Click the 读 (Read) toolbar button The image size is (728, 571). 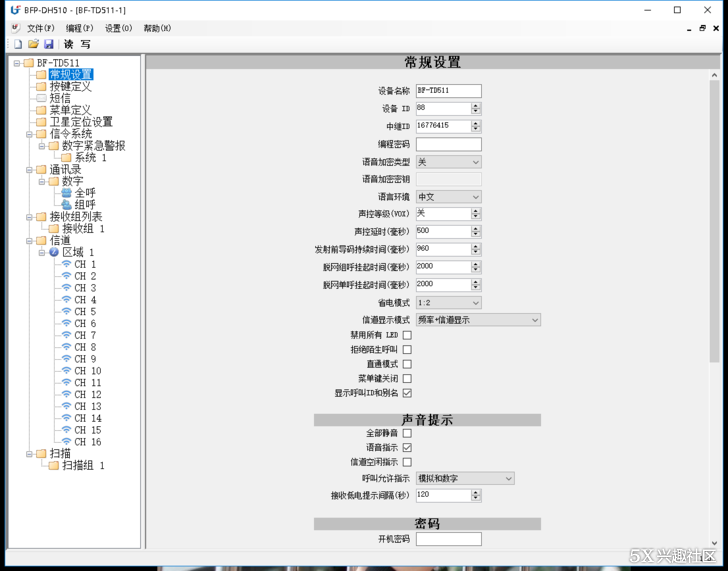point(69,44)
